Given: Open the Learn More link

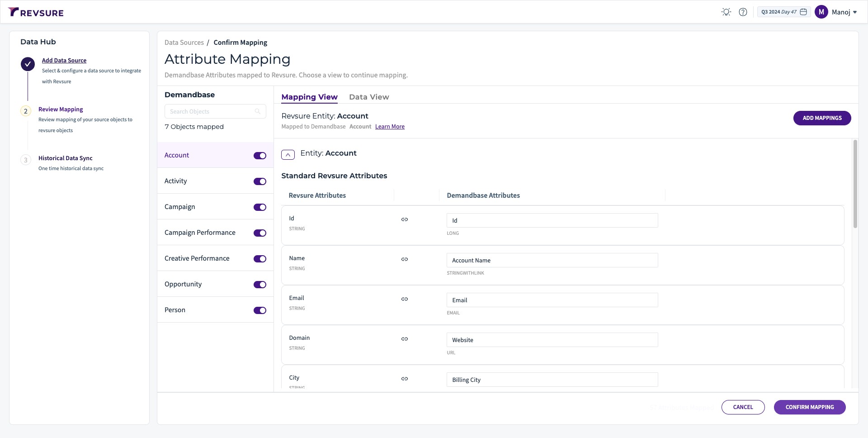Looking at the screenshot, I should click(x=390, y=127).
